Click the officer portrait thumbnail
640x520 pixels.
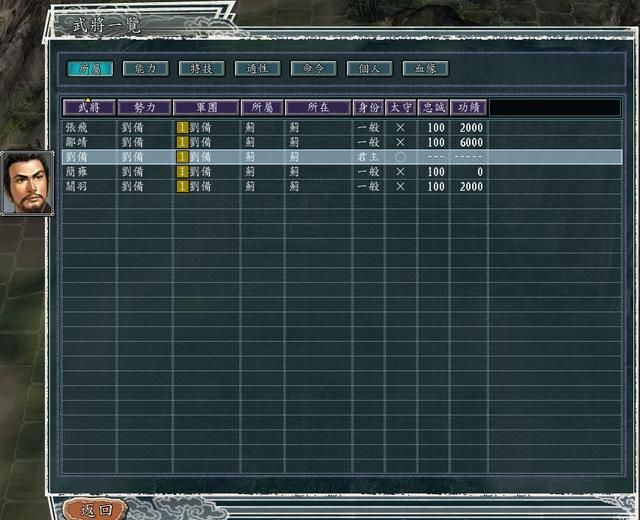tap(28, 183)
